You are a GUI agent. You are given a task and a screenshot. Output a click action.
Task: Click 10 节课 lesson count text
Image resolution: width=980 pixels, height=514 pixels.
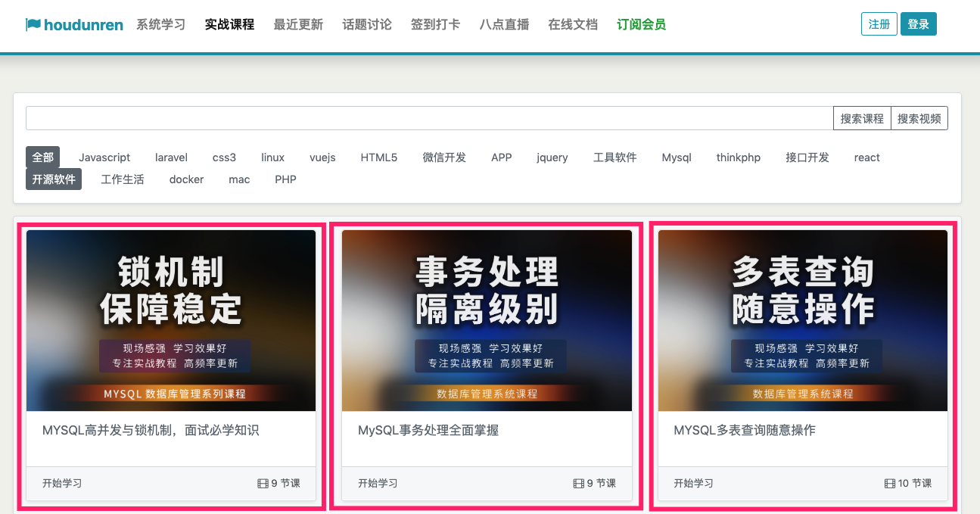tap(915, 483)
